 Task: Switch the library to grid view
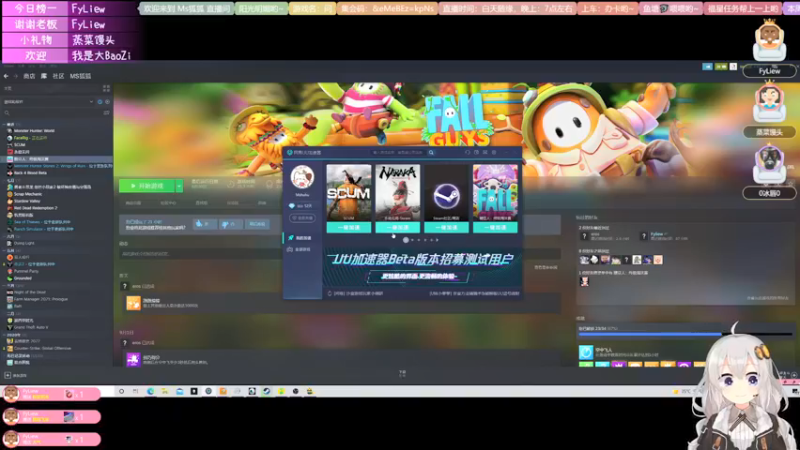(x=106, y=88)
